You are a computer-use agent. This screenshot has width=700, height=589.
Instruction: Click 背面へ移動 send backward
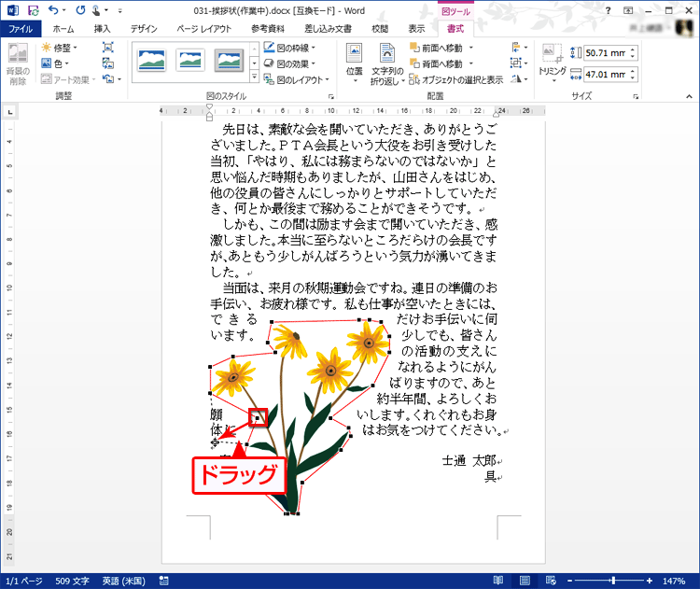tap(436, 63)
